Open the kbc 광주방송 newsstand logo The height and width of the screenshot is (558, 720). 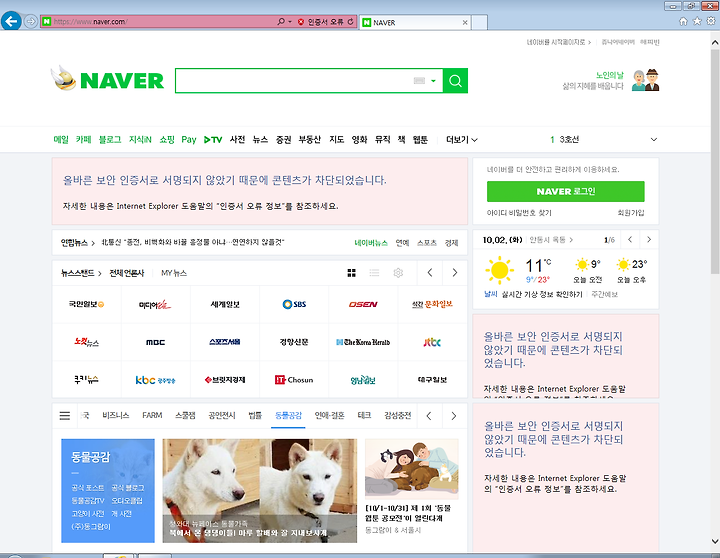(x=155, y=380)
